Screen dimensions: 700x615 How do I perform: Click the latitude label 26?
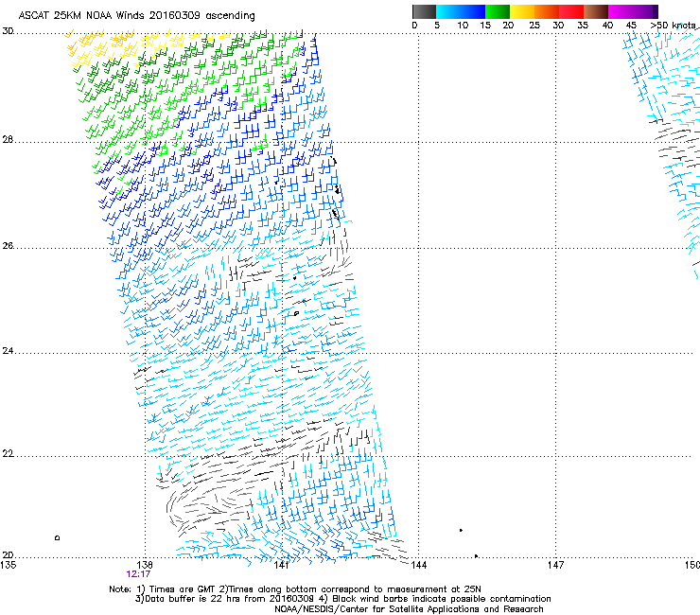(x=8, y=246)
